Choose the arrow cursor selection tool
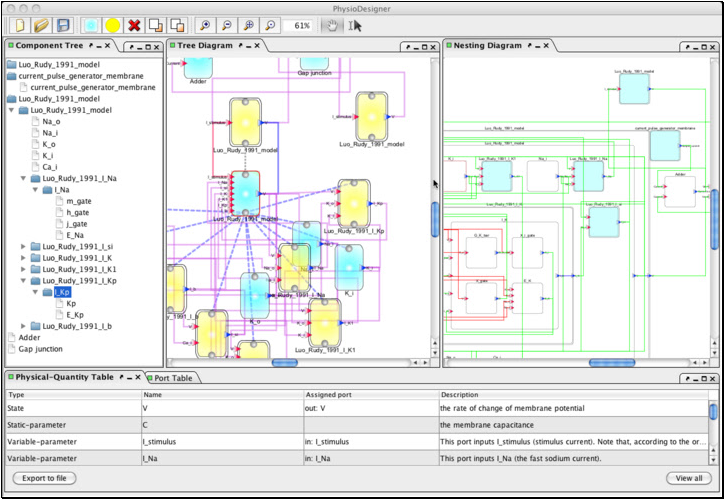 (355, 25)
